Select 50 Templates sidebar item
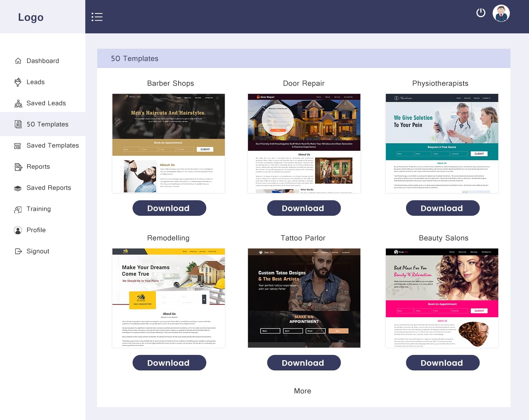The height and width of the screenshot is (420, 529). click(43, 124)
